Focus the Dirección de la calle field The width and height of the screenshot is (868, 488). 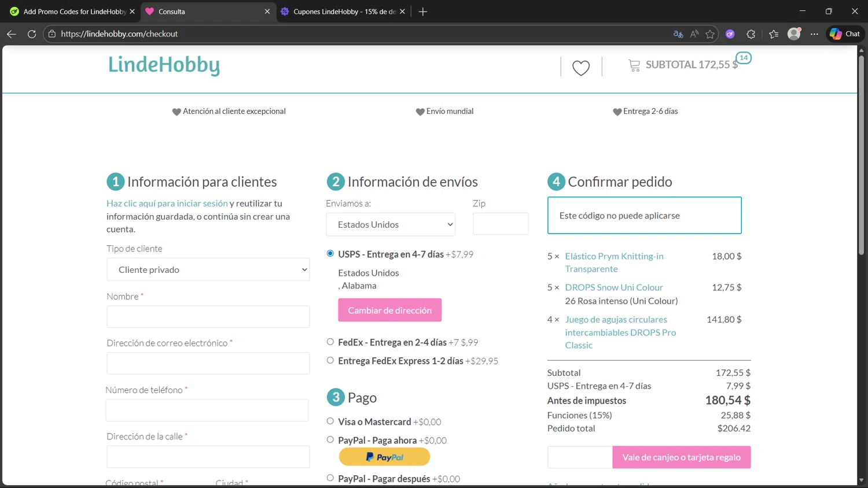208,457
